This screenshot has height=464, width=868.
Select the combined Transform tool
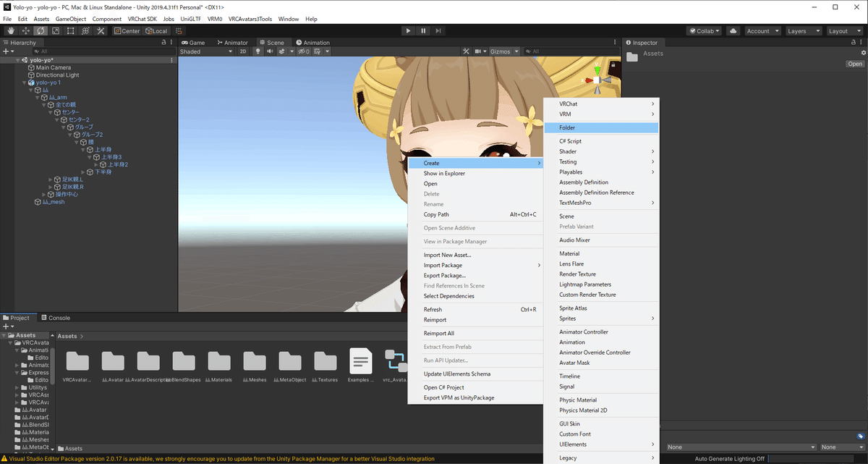[x=85, y=31]
